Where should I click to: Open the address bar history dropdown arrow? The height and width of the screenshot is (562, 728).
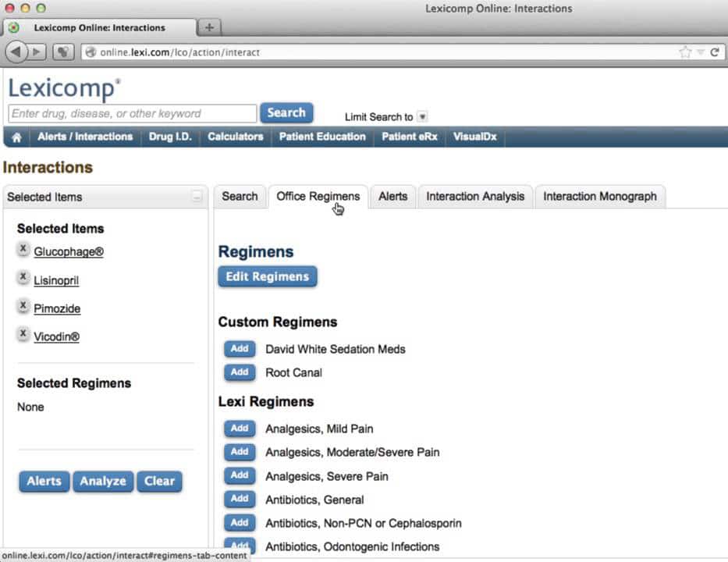[701, 52]
